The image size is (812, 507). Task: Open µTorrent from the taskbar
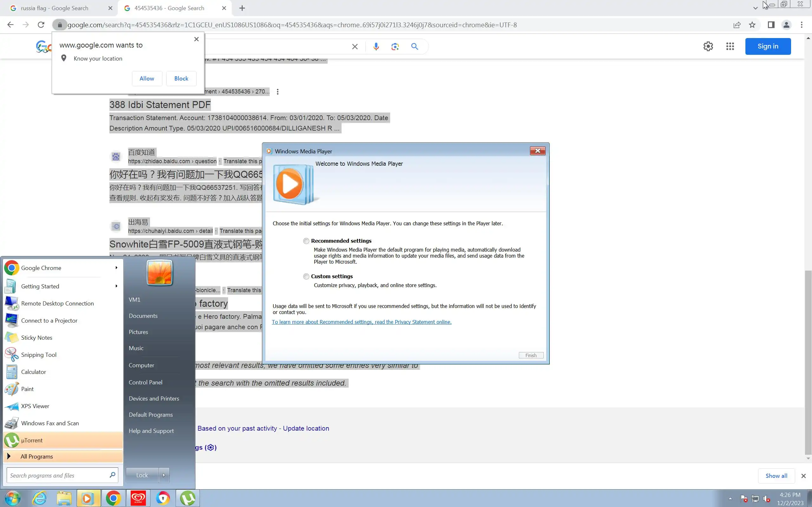tap(187, 498)
